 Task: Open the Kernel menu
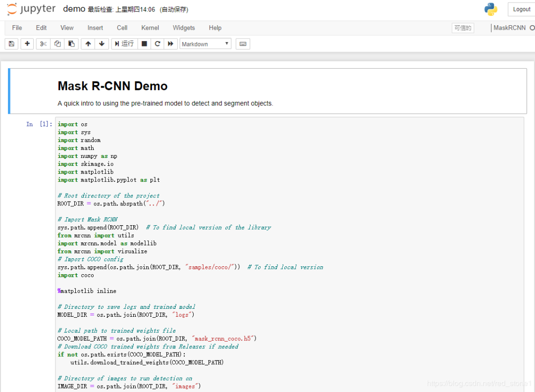point(150,28)
